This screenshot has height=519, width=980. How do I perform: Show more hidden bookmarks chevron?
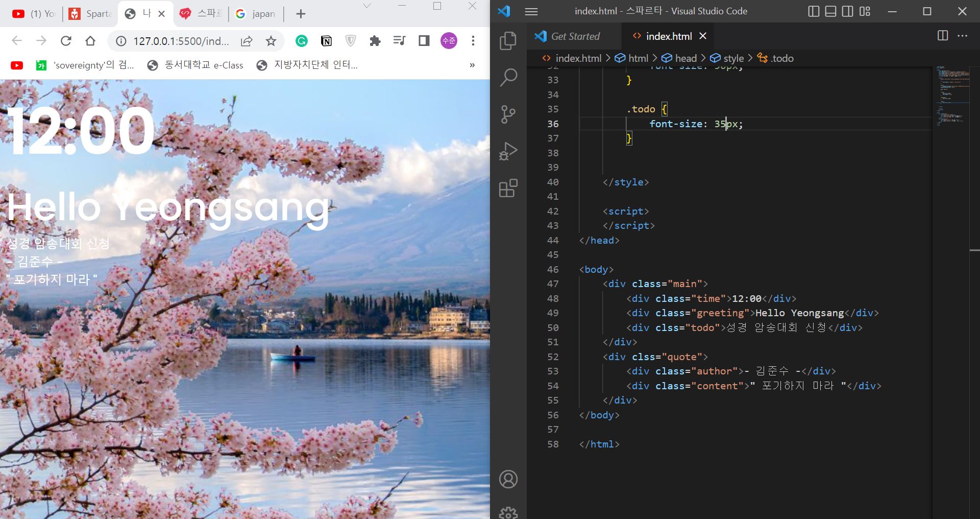(x=472, y=65)
